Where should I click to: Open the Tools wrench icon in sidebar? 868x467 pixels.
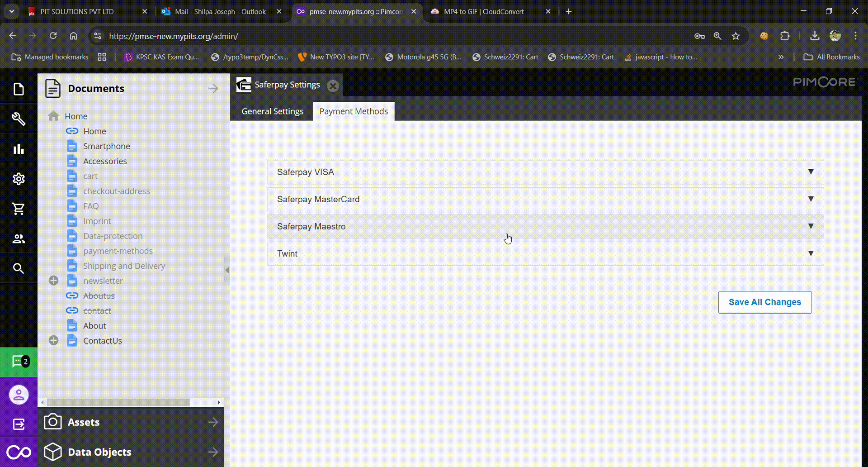(19, 119)
